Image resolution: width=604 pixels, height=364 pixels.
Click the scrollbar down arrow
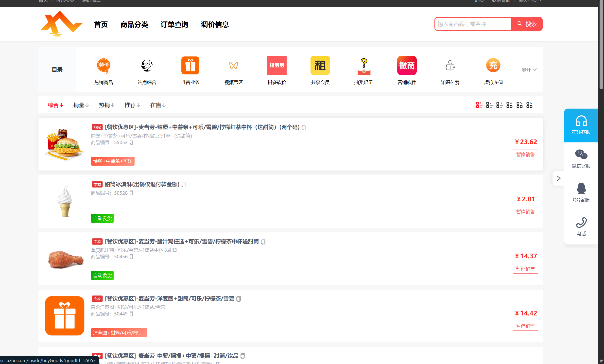(x=601, y=361)
